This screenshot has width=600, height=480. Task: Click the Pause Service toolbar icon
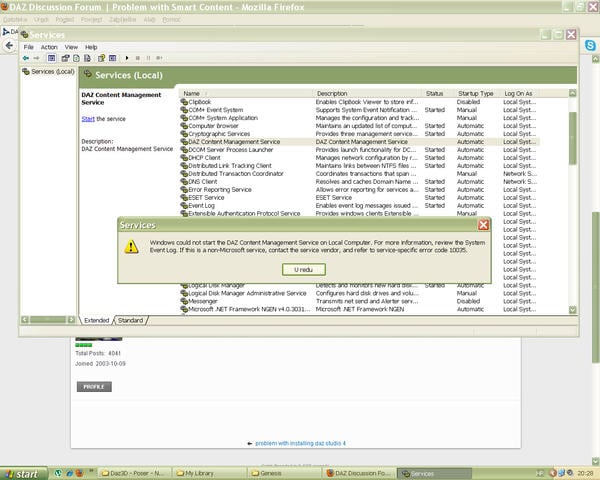(x=148, y=58)
